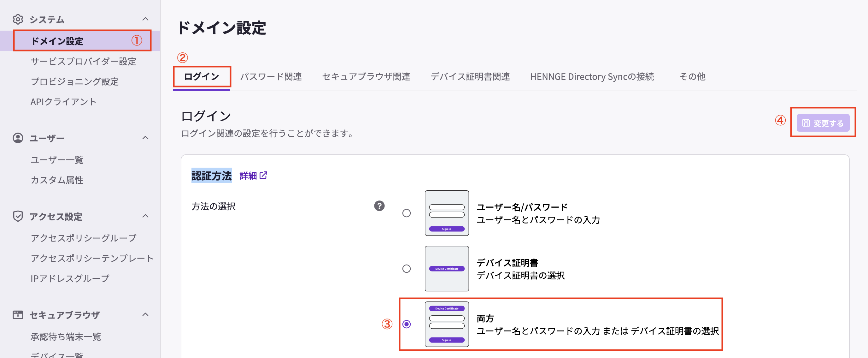Select the 両方 authentication radio button
The width and height of the screenshot is (868, 358).
click(407, 324)
